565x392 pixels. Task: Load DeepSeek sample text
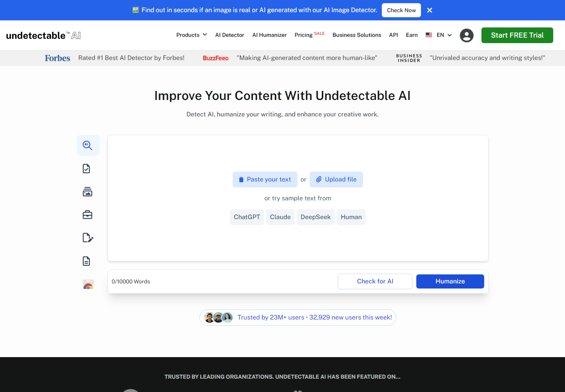click(x=315, y=217)
